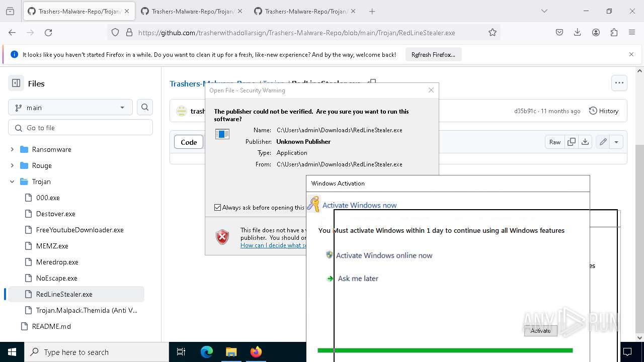Bookmark this page with the star icon
The width and height of the screenshot is (644, 362).
click(x=493, y=32)
